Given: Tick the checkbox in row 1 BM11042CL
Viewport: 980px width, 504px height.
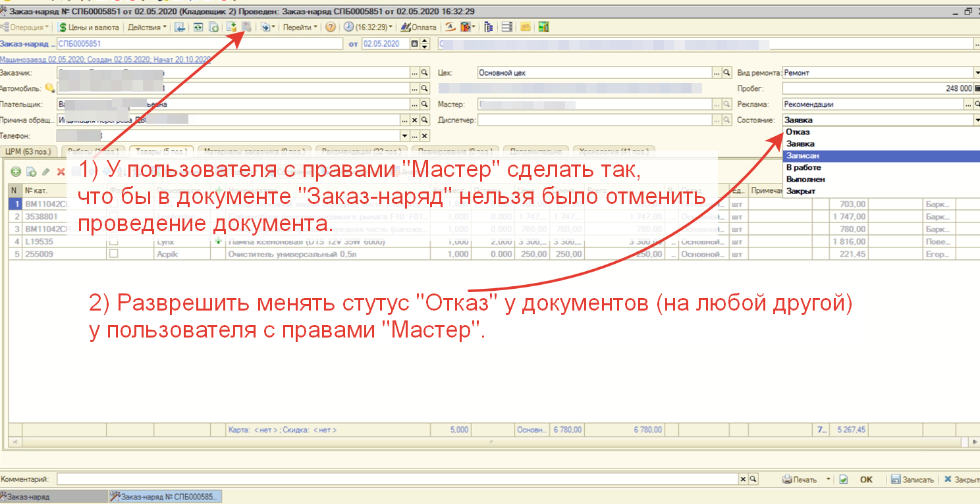Looking at the screenshot, I should 114,204.
